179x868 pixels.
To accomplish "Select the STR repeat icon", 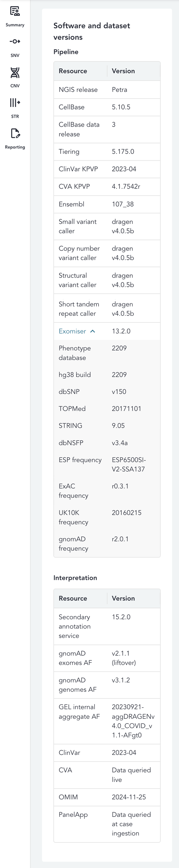I will [15, 102].
